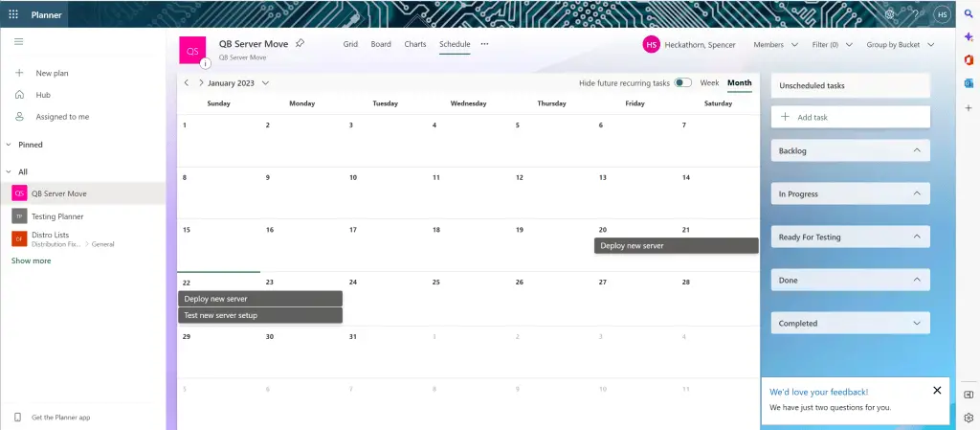Screen dimensions: 980x430
Task: Open Assigned to me person icon
Action: tap(19, 116)
